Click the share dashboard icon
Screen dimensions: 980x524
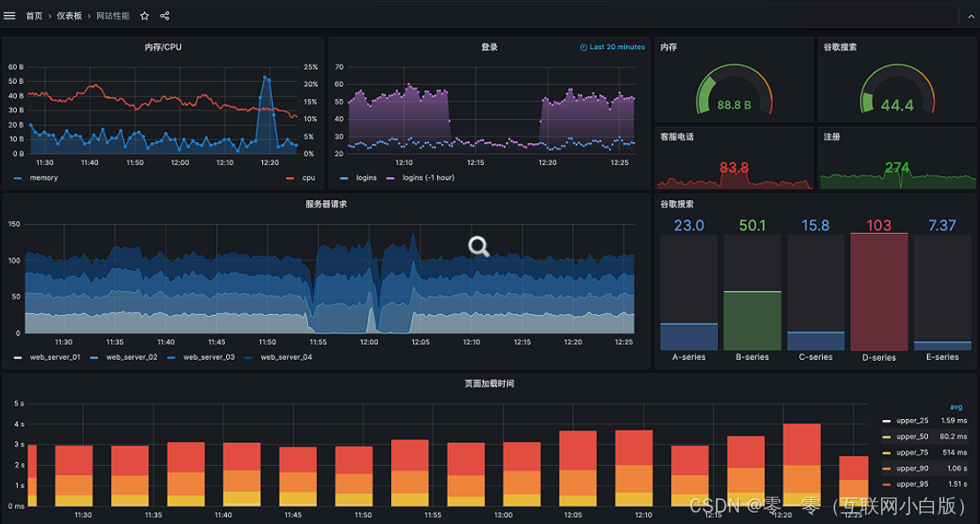164,16
